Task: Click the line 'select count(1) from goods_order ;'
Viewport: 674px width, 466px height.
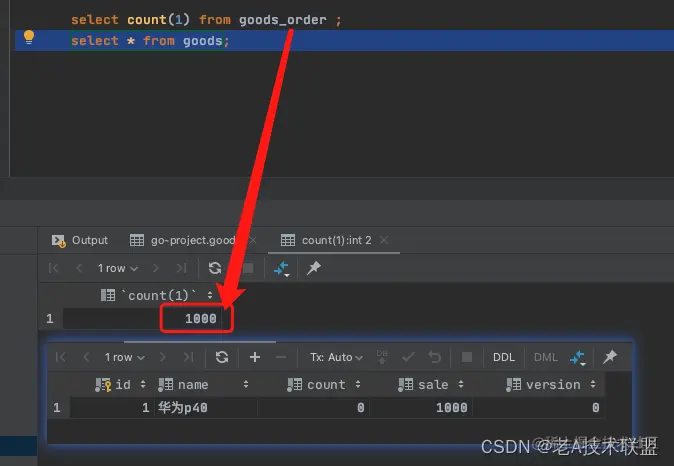Action: tap(206, 20)
